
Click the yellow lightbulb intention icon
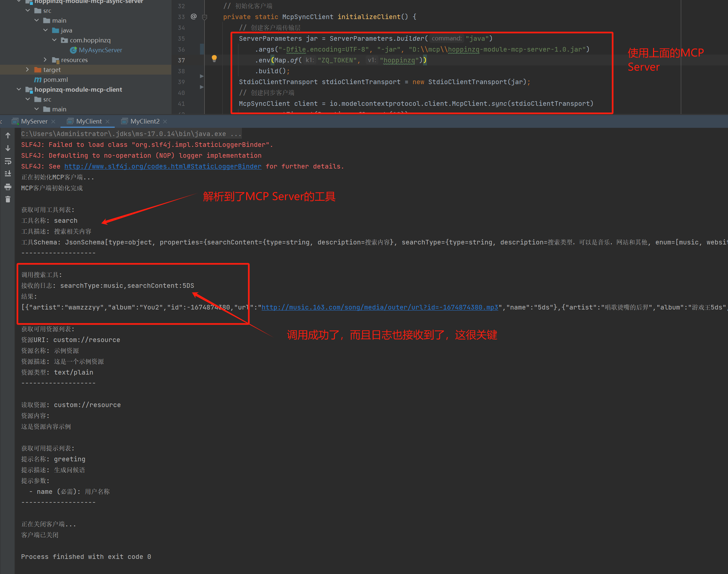(214, 58)
